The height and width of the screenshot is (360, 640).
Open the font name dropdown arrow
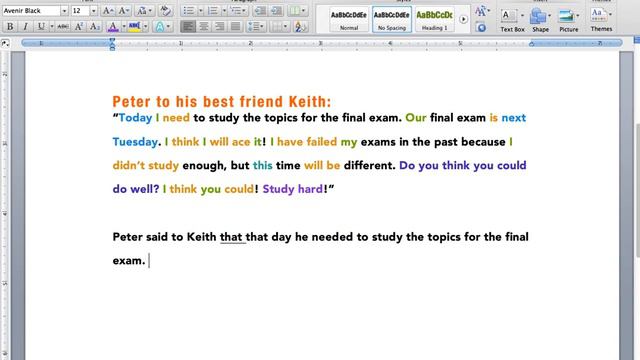coord(64,11)
